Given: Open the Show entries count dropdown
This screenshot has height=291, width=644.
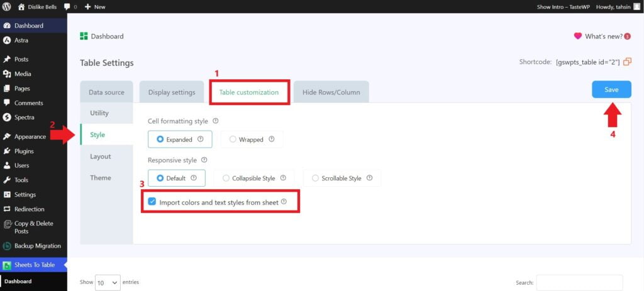Looking at the screenshot, I should tap(108, 282).
